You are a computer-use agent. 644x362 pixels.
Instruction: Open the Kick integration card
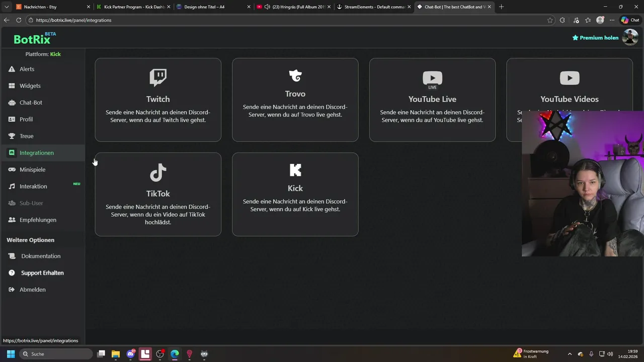coord(295,194)
